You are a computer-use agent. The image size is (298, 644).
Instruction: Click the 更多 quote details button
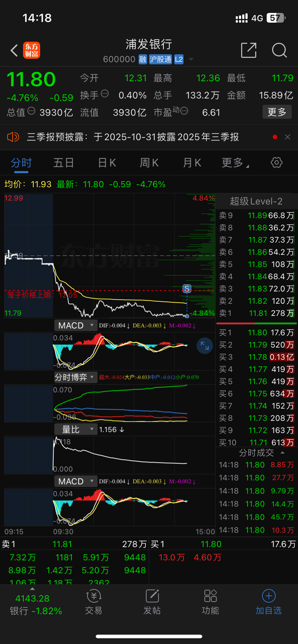[277, 112]
